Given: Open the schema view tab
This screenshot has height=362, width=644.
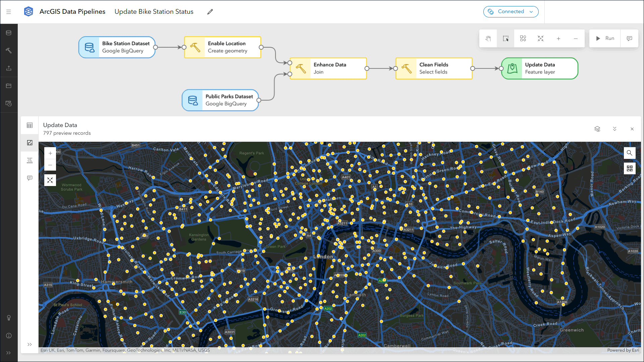Looking at the screenshot, I should coord(30,161).
